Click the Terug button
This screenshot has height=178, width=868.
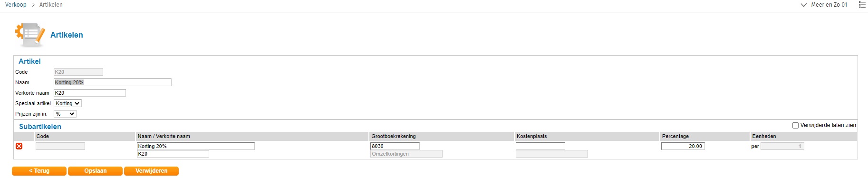pyautogui.click(x=39, y=171)
